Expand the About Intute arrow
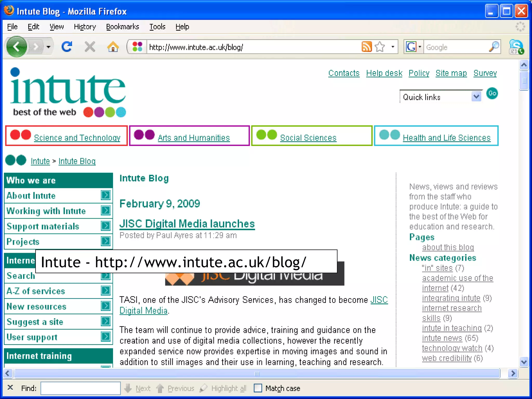 click(x=105, y=195)
